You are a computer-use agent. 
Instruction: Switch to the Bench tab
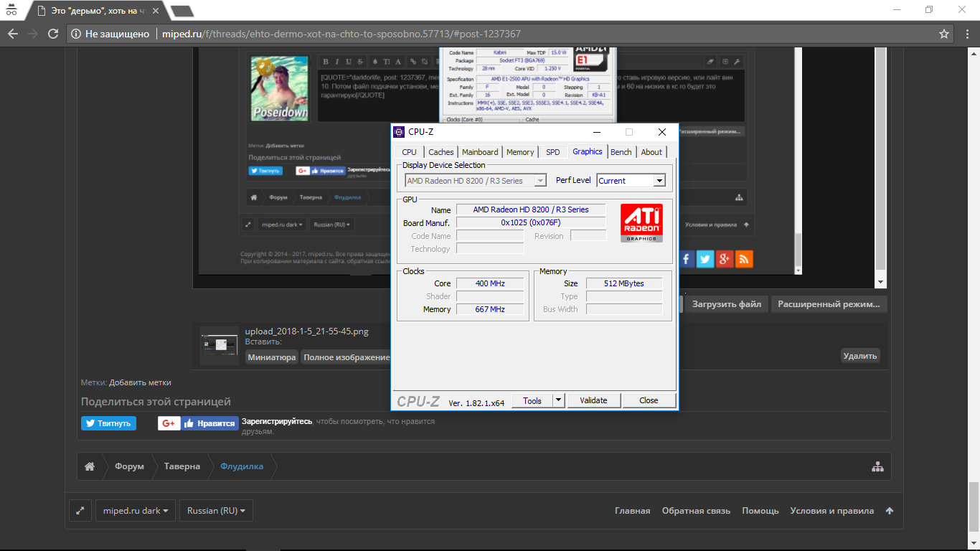coord(621,152)
